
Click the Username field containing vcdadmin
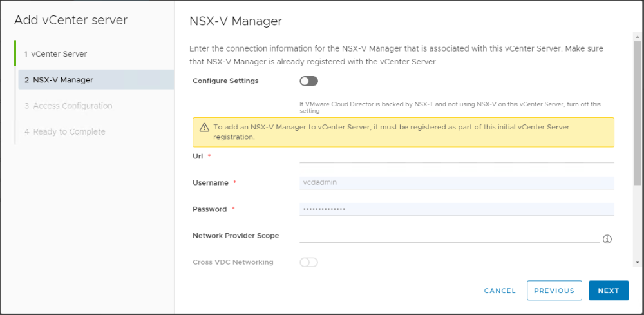[457, 182]
